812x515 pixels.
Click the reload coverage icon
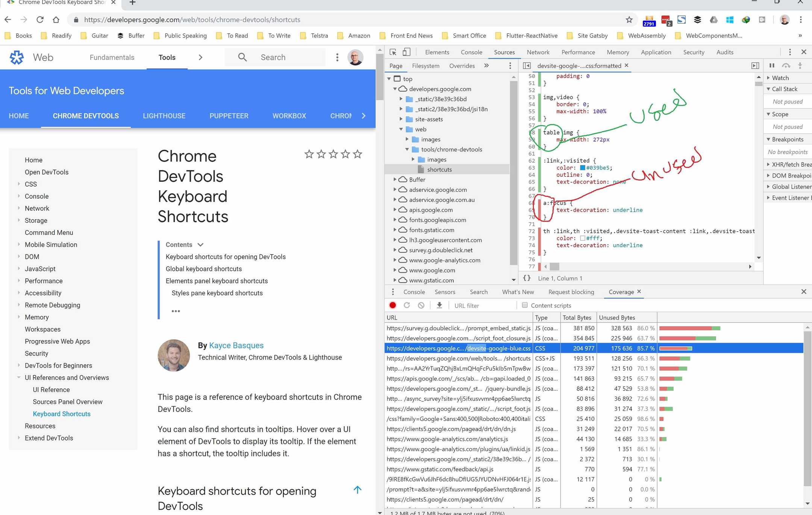click(407, 305)
